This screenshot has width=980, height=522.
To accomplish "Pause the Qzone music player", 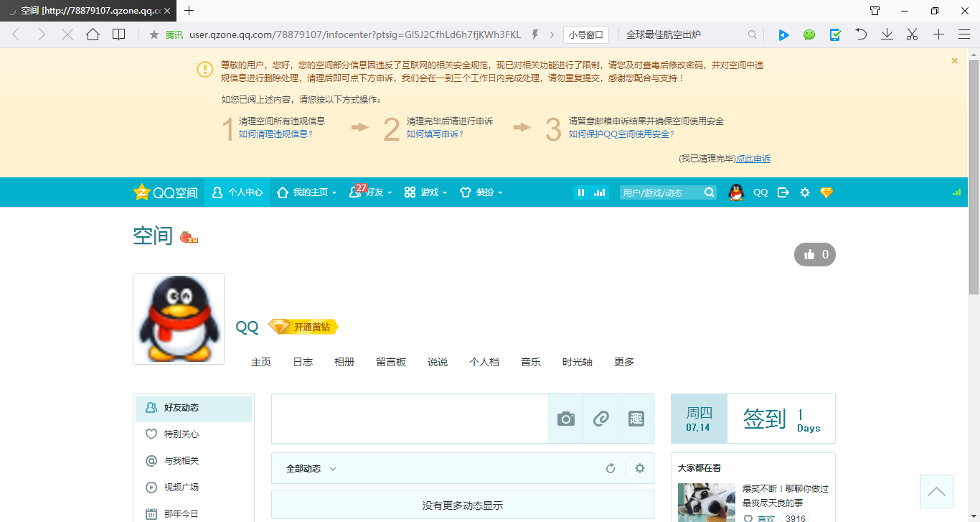I will 581,192.
